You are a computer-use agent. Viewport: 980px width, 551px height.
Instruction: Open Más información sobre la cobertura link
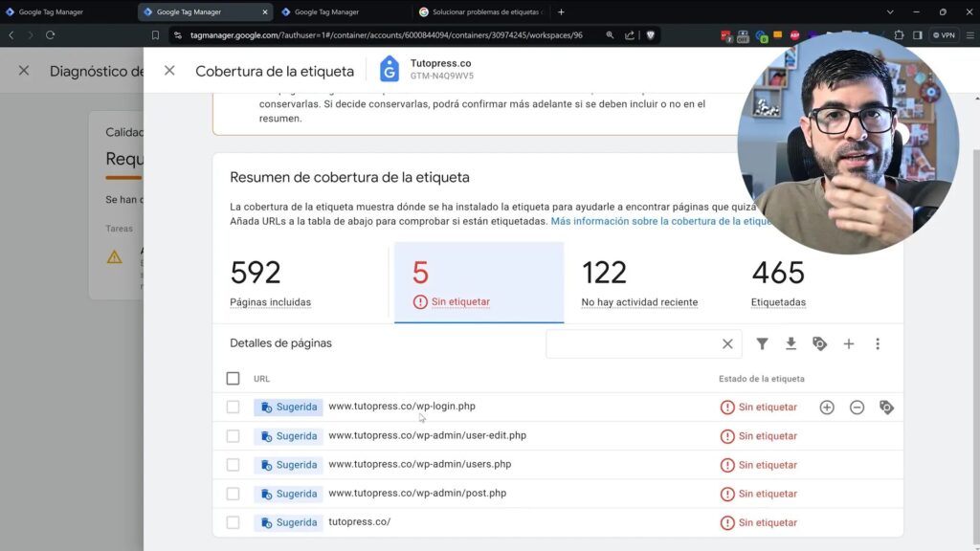point(660,221)
